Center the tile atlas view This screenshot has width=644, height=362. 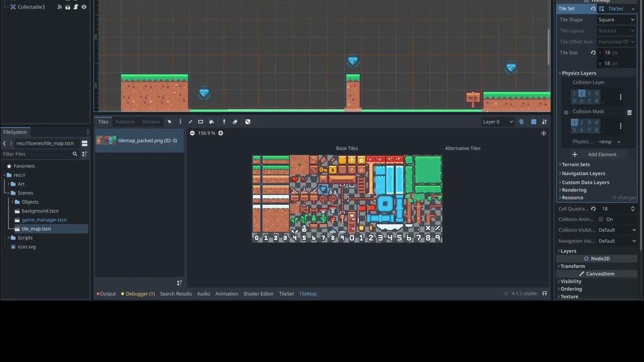pos(543,133)
